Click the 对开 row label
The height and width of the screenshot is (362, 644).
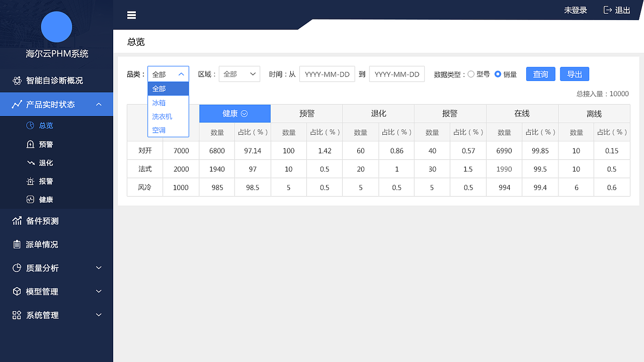pos(145,150)
